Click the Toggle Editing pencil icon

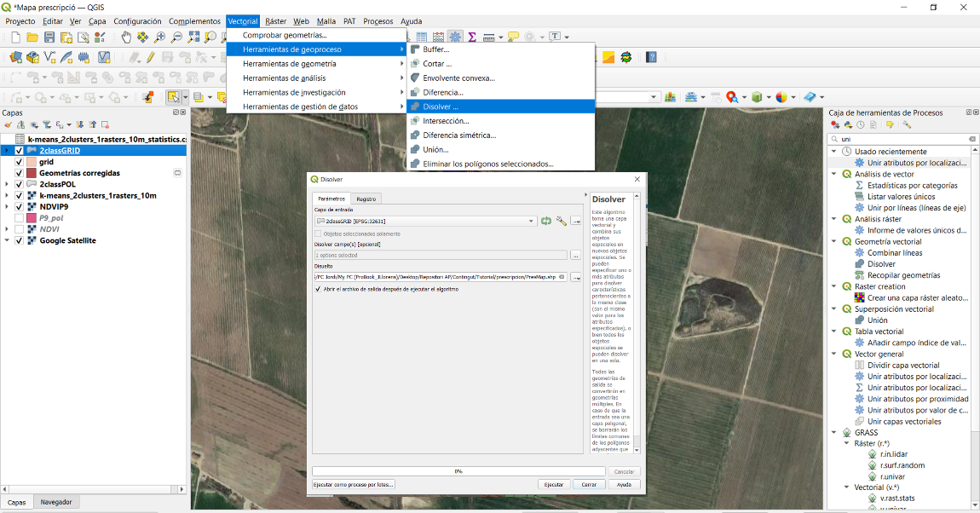[151, 57]
